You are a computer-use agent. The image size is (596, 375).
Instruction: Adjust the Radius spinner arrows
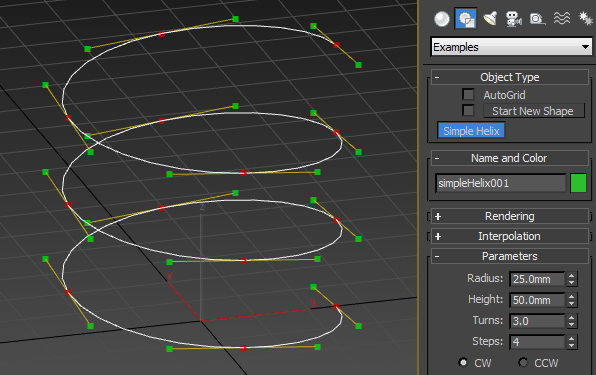pos(572,279)
